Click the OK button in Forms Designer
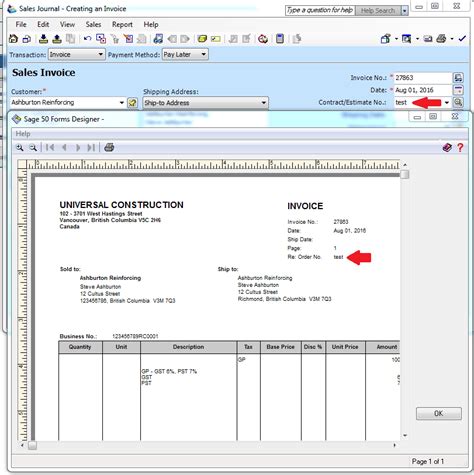This screenshot has height=475, width=474. 439,413
